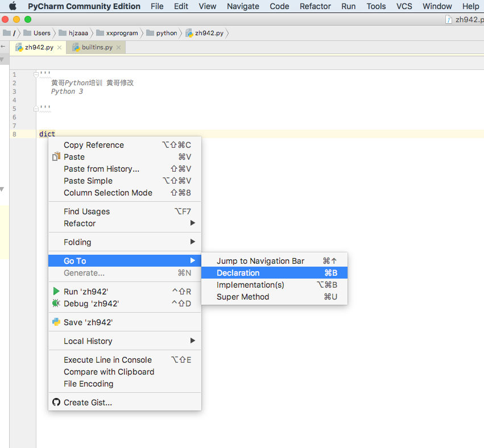Expand the Refactor submenu
Viewport: 484px width, 448px height.
pos(125,223)
